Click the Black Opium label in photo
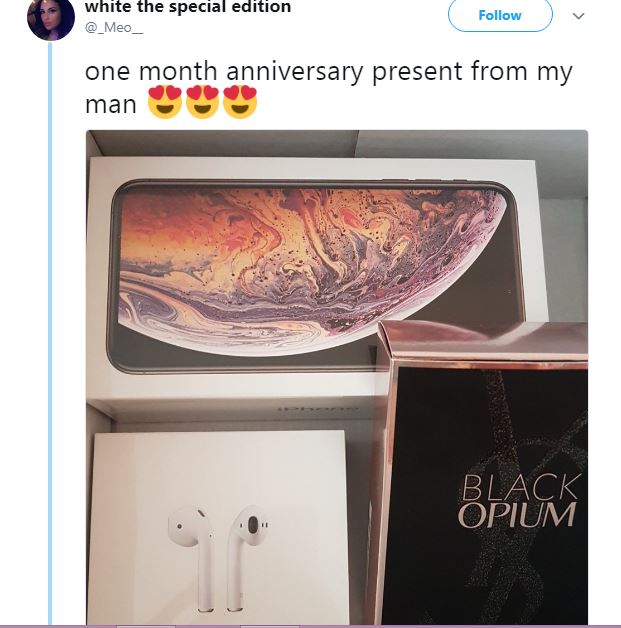The image size is (621, 628). point(519,500)
